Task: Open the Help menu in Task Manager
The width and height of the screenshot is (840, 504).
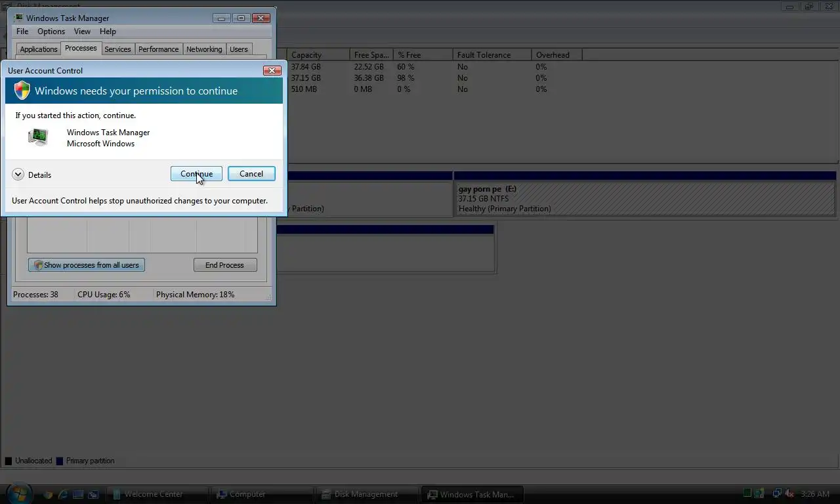Action: [x=108, y=31]
